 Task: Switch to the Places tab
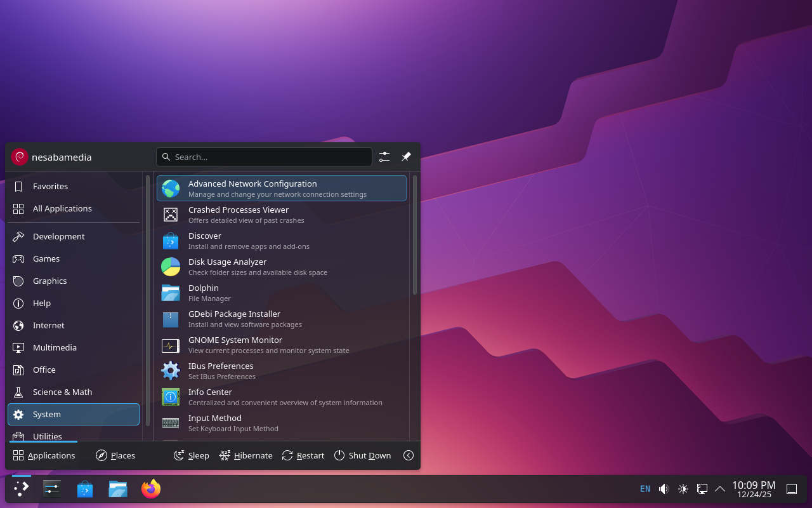tap(115, 455)
